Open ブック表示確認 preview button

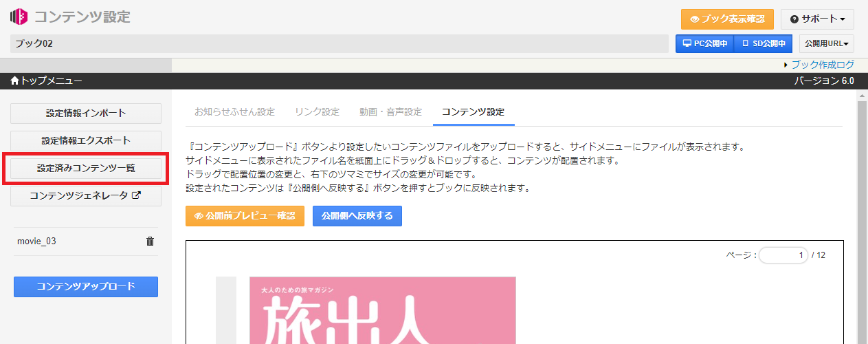pyautogui.click(x=727, y=19)
